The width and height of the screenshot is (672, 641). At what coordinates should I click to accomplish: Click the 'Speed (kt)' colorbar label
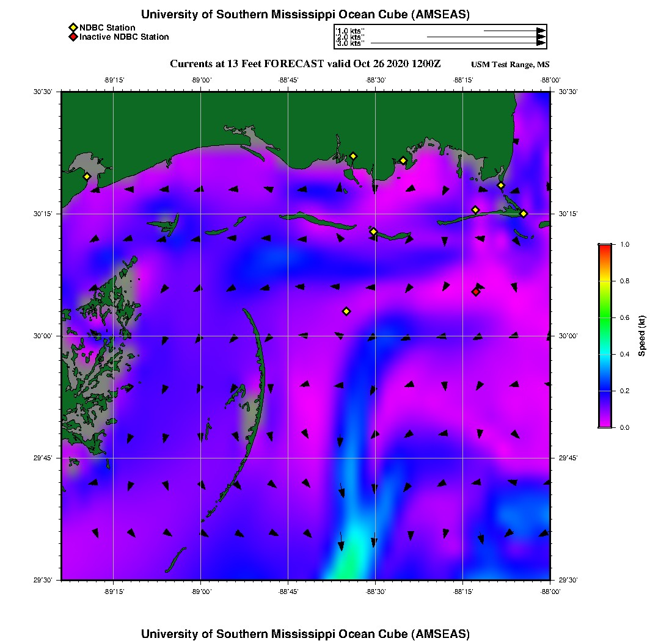pyautogui.click(x=642, y=336)
